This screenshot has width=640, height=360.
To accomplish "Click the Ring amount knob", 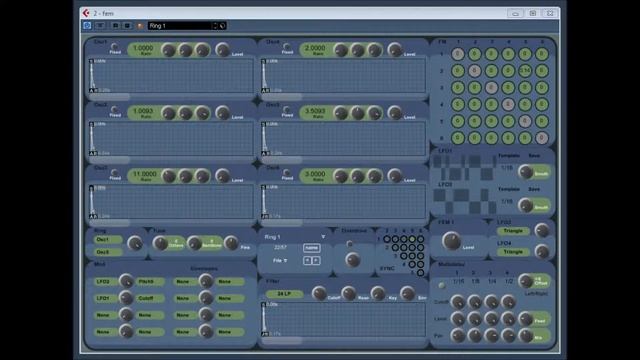I will 135,243.
